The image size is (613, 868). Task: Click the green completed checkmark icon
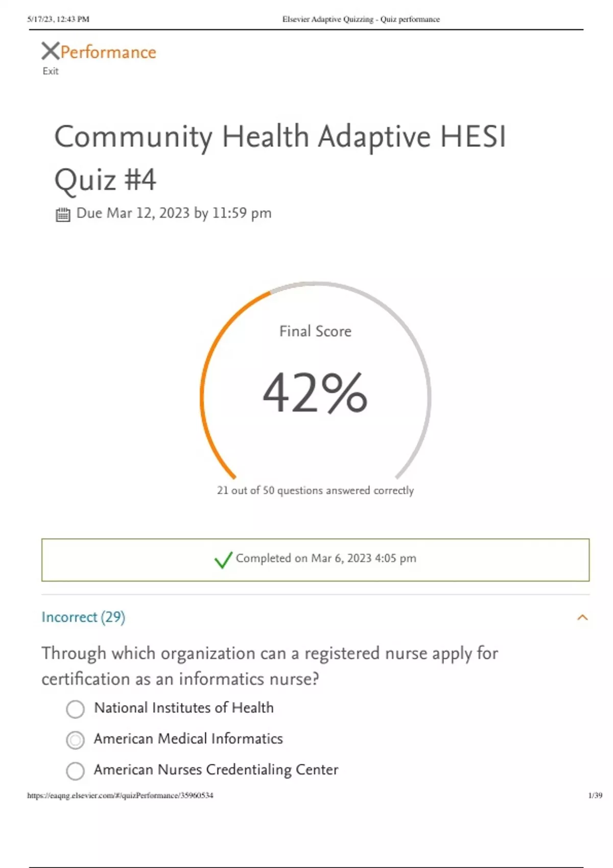click(223, 560)
